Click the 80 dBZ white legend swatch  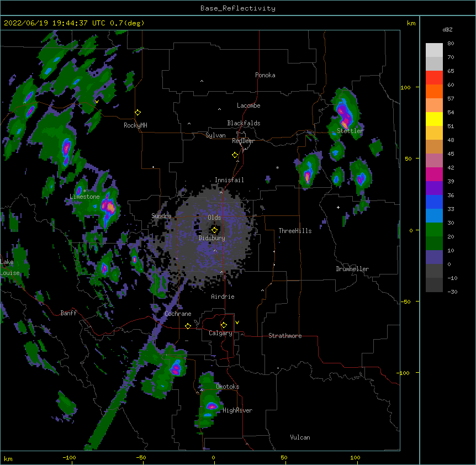click(x=434, y=50)
